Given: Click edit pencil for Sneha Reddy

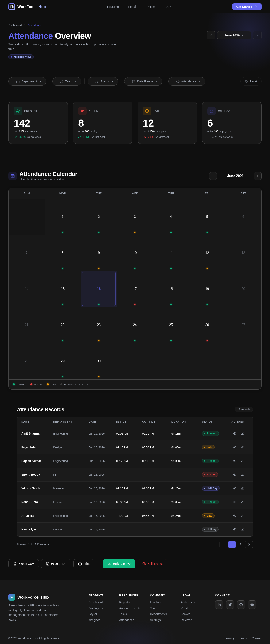Looking at the screenshot, I should (x=242, y=475).
